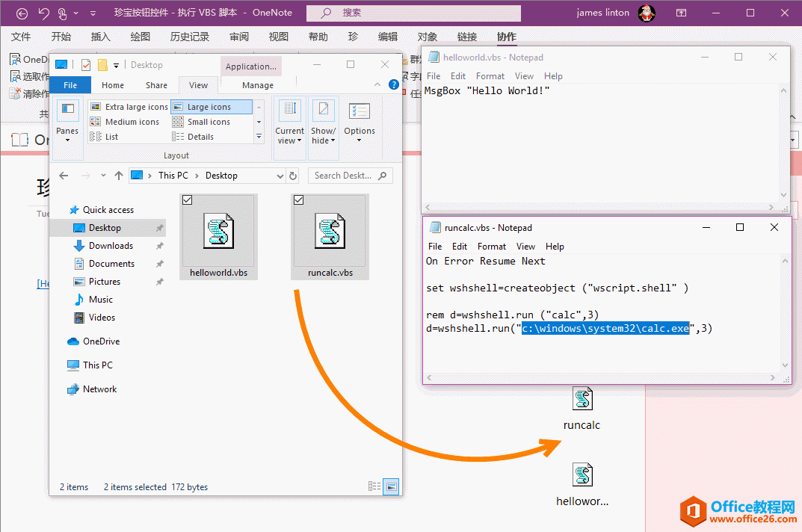The height and width of the screenshot is (532, 802).
Task: Open Format menu in runcalc.vbs Notepad
Action: 491,247
